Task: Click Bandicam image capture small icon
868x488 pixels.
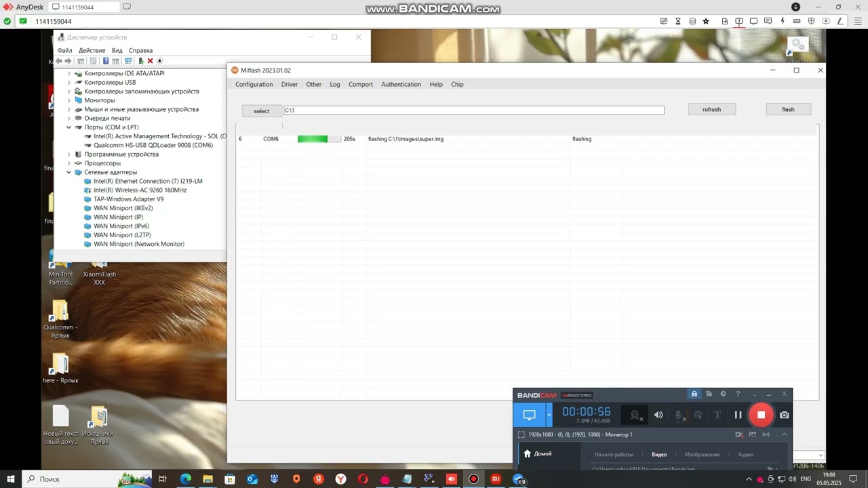Action: (x=753, y=434)
